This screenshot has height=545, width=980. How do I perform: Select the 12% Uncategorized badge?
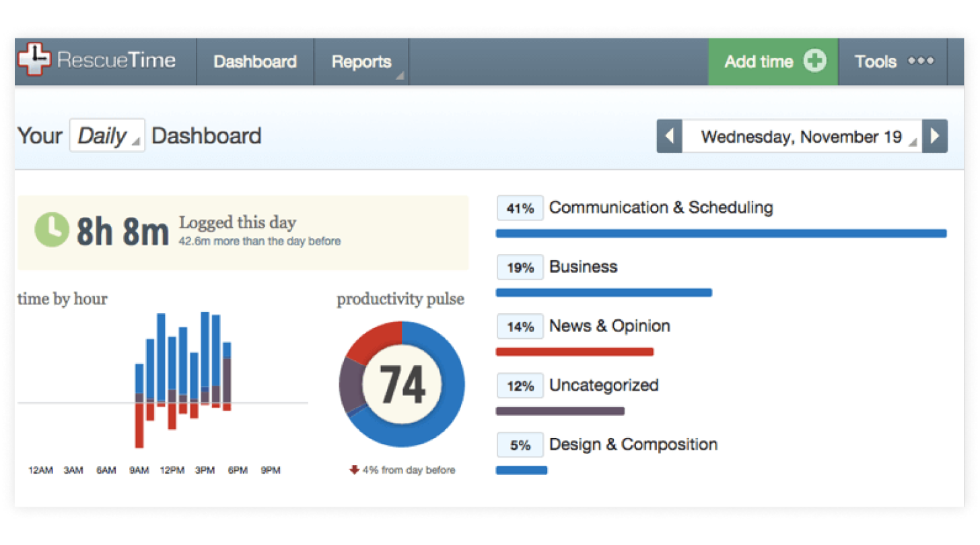click(x=520, y=385)
